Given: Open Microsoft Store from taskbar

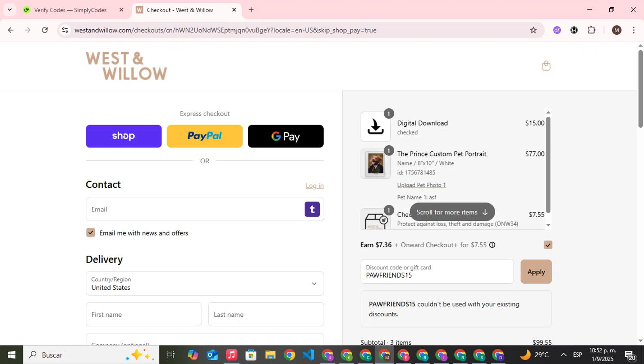Looking at the screenshot, I should tap(251, 355).
